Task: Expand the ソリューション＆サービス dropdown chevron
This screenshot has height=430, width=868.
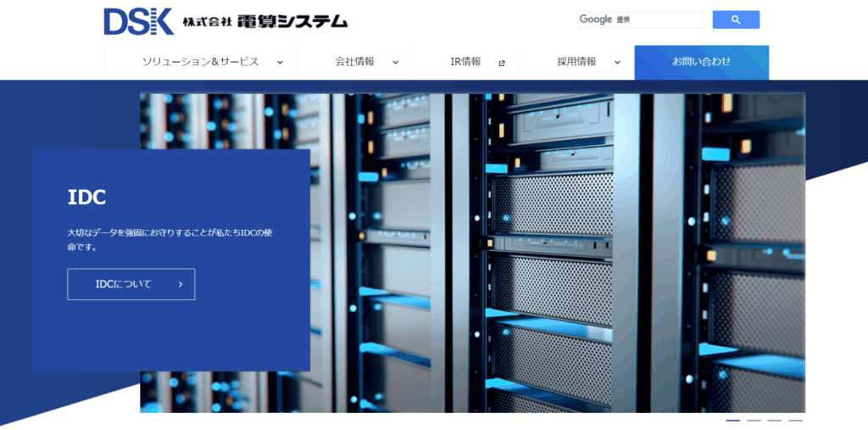Action: tap(280, 62)
